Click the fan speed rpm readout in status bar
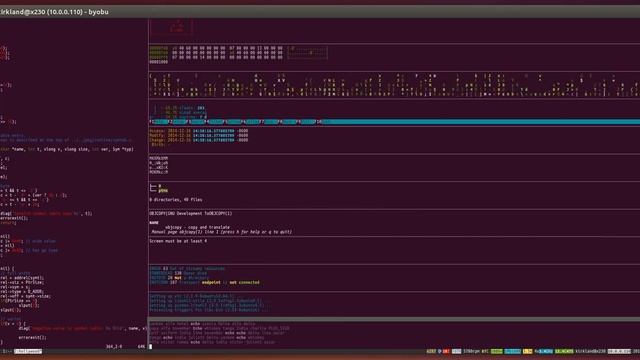 pyautogui.click(x=471, y=351)
